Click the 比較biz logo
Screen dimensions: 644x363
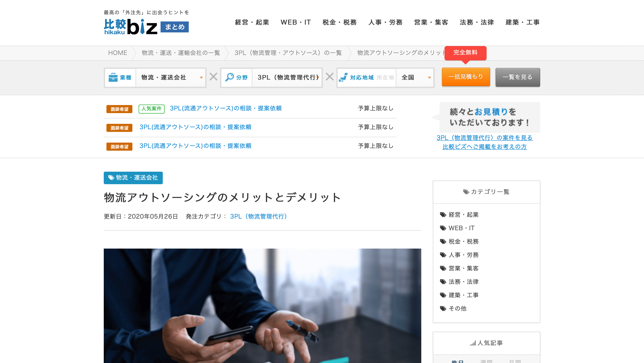tap(131, 27)
